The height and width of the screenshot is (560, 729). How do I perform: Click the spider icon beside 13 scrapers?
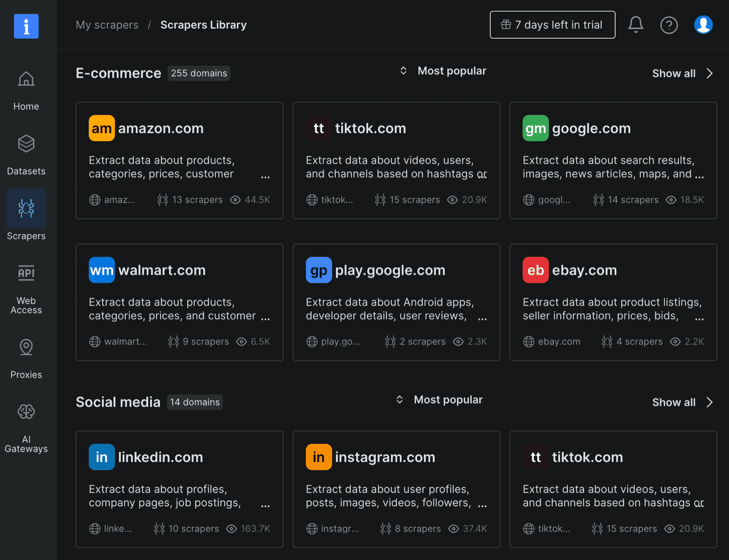click(163, 200)
